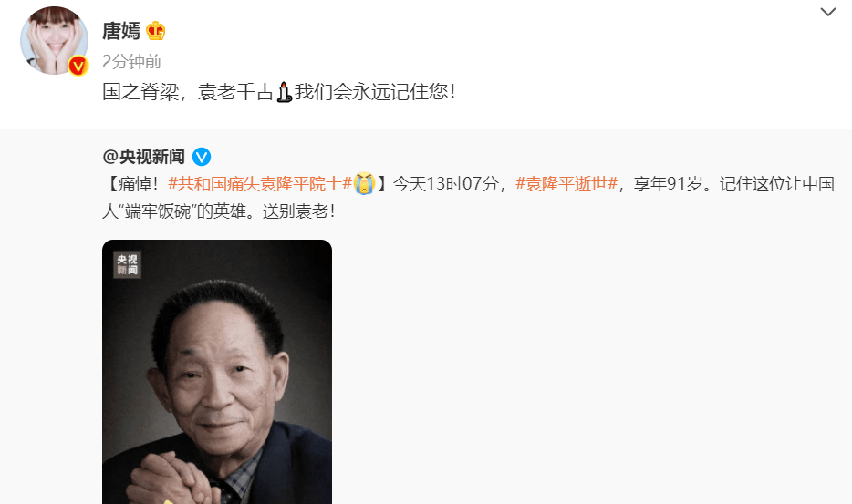Enlarge the memorial portrait photo
This screenshot has width=852, height=504.
217,372
